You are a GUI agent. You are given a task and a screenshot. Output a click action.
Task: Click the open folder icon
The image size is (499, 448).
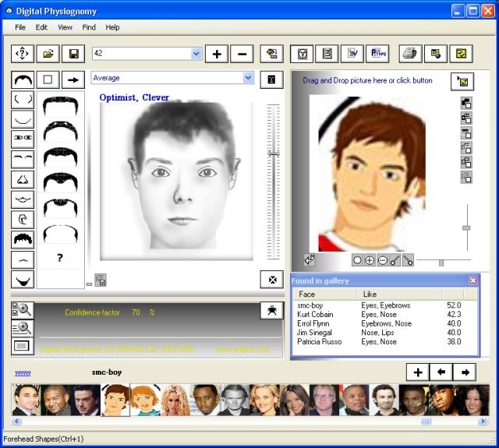[x=48, y=54]
